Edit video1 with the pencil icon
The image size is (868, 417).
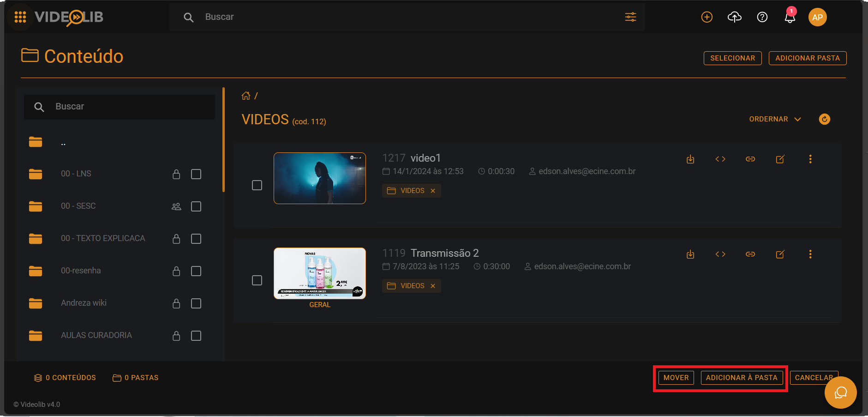click(780, 159)
